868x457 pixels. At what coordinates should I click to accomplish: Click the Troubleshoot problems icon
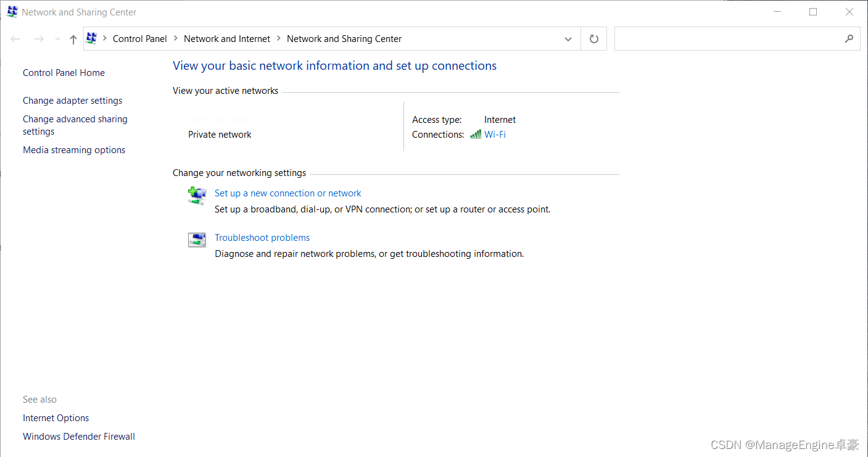click(197, 240)
